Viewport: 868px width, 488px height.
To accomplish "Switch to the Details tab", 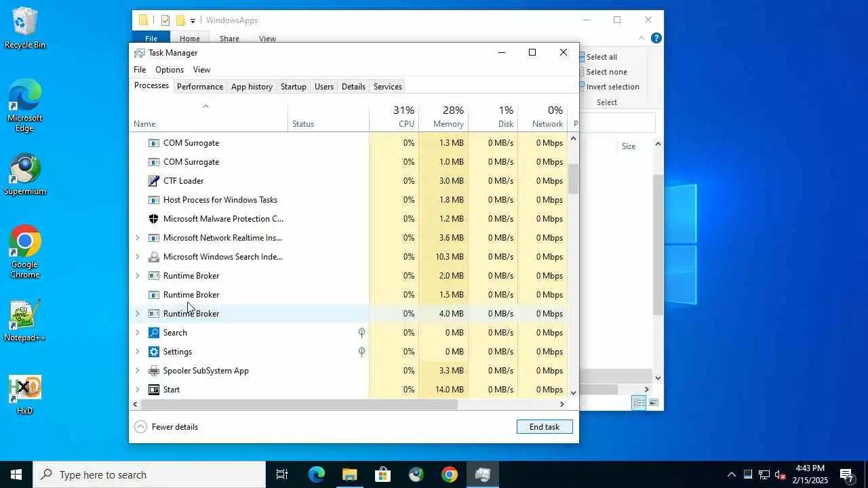I will [353, 87].
